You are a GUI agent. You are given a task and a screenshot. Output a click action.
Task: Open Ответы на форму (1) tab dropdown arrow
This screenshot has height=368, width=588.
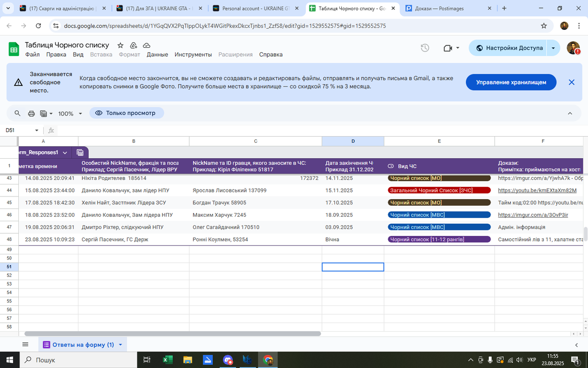120,345
